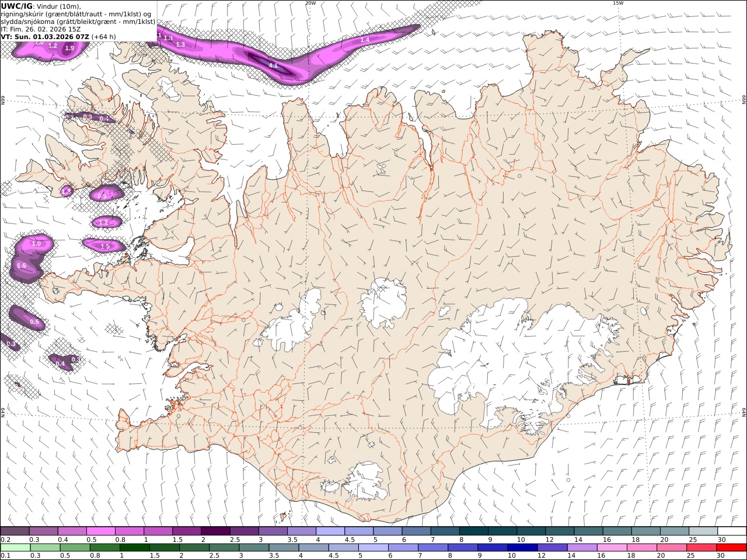The height and width of the screenshot is (560, 747).
Task: Click the 0.9 snowfall blob label
Action: point(103,196)
